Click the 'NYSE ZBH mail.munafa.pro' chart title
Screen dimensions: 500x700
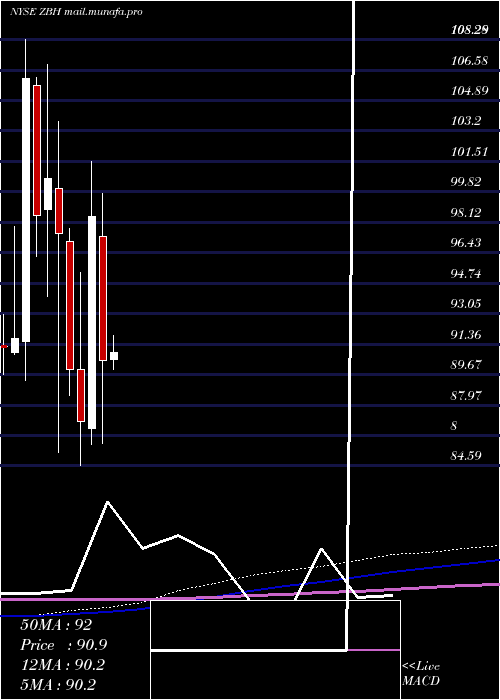click(76, 12)
